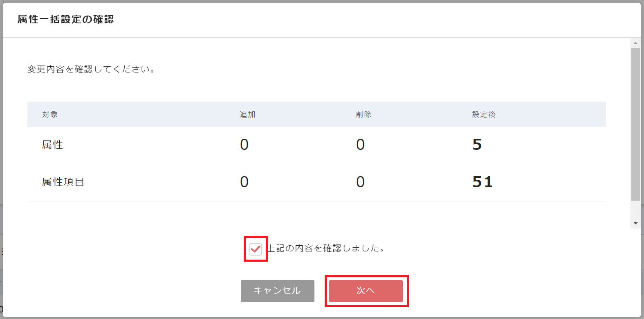Click the 追加 value 0 for 属性
The height and width of the screenshot is (319, 644).
click(x=244, y=145)
